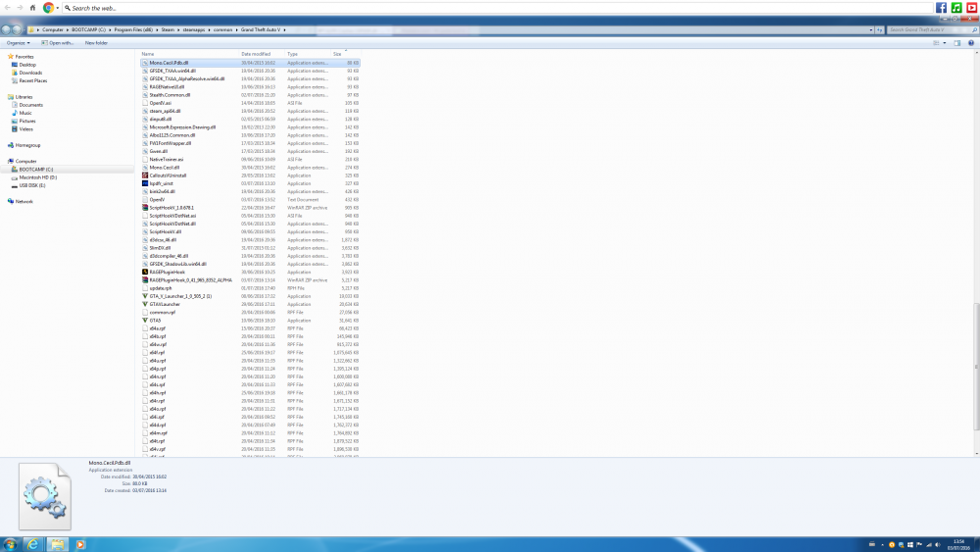
Task: Select the GTAVLauncher application file
Action: click(251, 305)
